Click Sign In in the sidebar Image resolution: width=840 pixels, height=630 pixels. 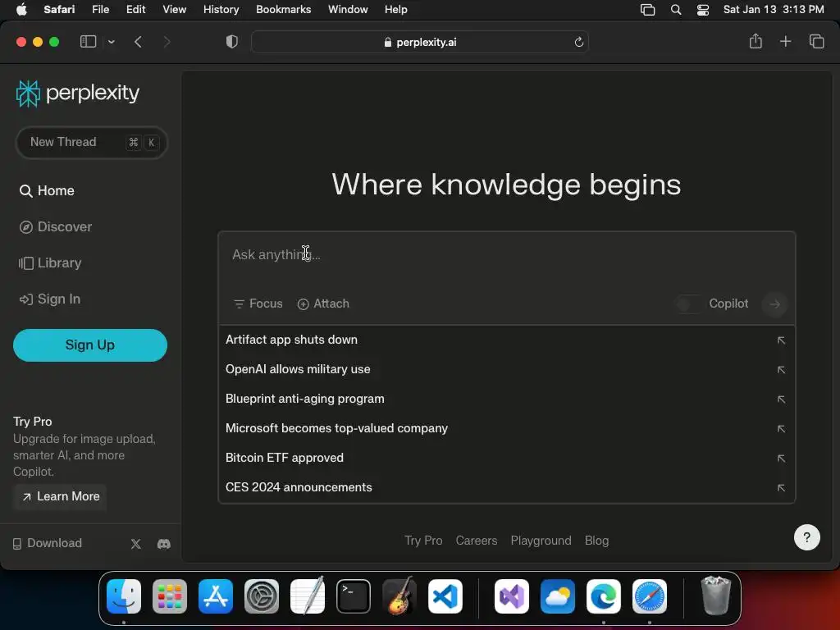click(x=50, y=299)
